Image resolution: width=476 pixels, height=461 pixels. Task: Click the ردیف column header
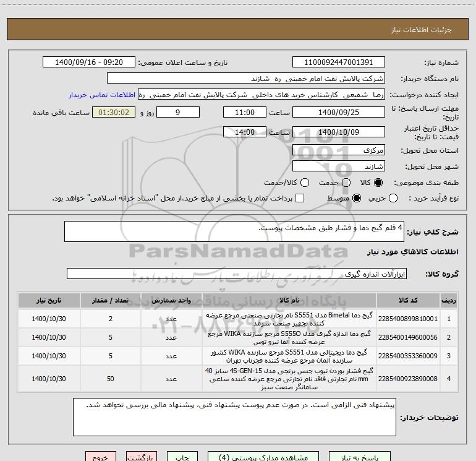pos(449,300)
